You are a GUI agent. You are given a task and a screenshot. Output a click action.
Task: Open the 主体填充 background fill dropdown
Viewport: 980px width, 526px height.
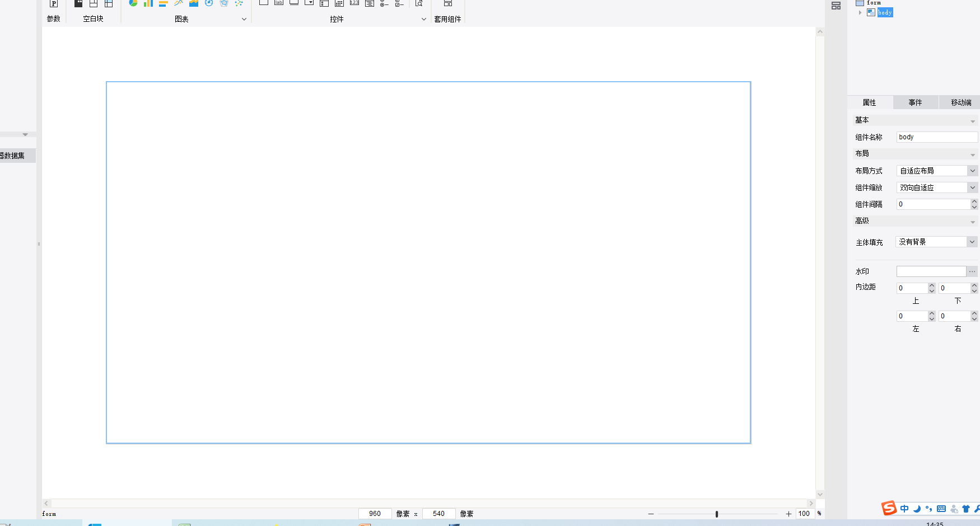pyautogui.click(x=972, y=242)
